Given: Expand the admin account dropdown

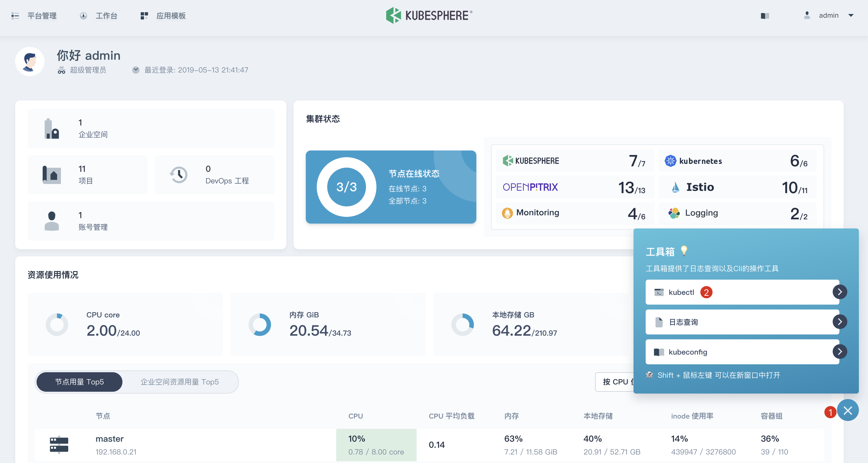Looking at the screenshot, I should (852, 16).
